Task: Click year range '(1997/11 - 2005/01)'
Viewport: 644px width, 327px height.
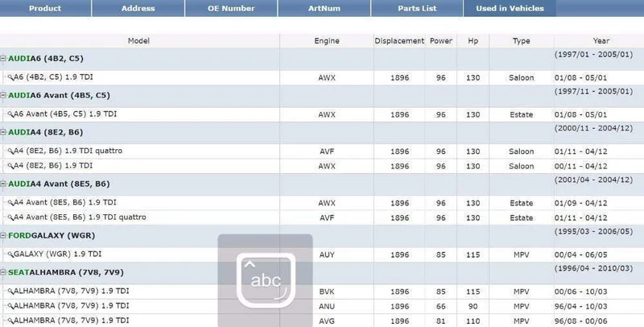Action: (x=593, y=91)
